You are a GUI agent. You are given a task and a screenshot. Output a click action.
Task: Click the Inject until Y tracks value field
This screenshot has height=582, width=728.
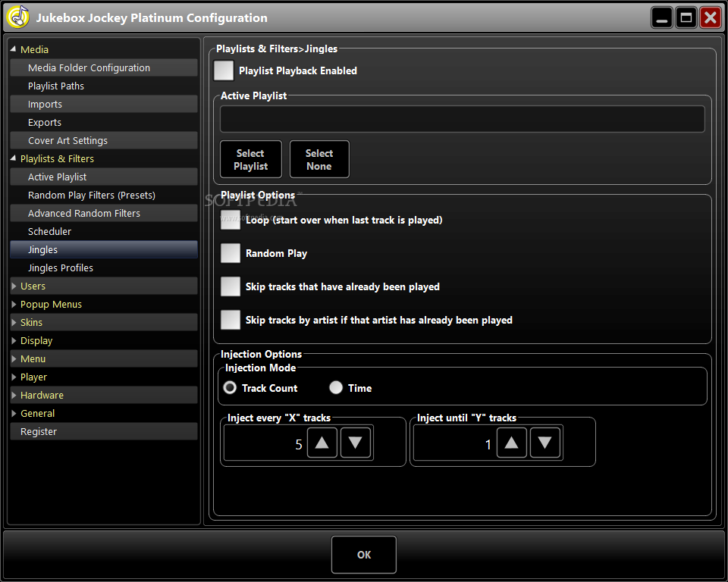(454, 443)
